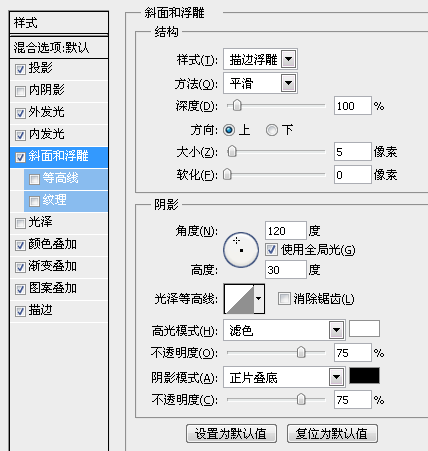The height and width of the screenshot is (451, 428).
Task: Toggle the 内发光 checkbox
Action: (20, 135)
